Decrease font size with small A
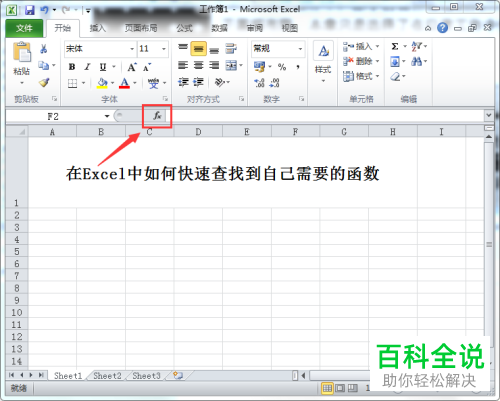This screenshot has height=401, width=500. pos(147,68)
